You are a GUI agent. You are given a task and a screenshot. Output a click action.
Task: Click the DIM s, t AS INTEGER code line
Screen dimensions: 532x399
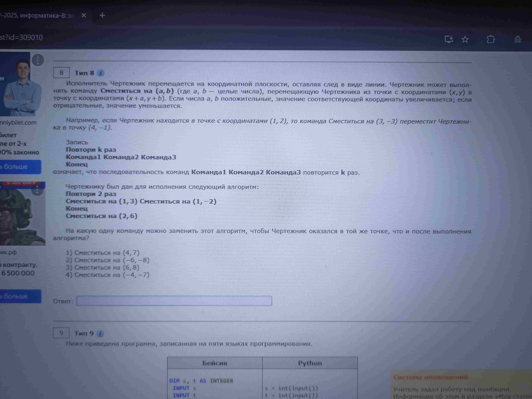[x=201, y=381]
